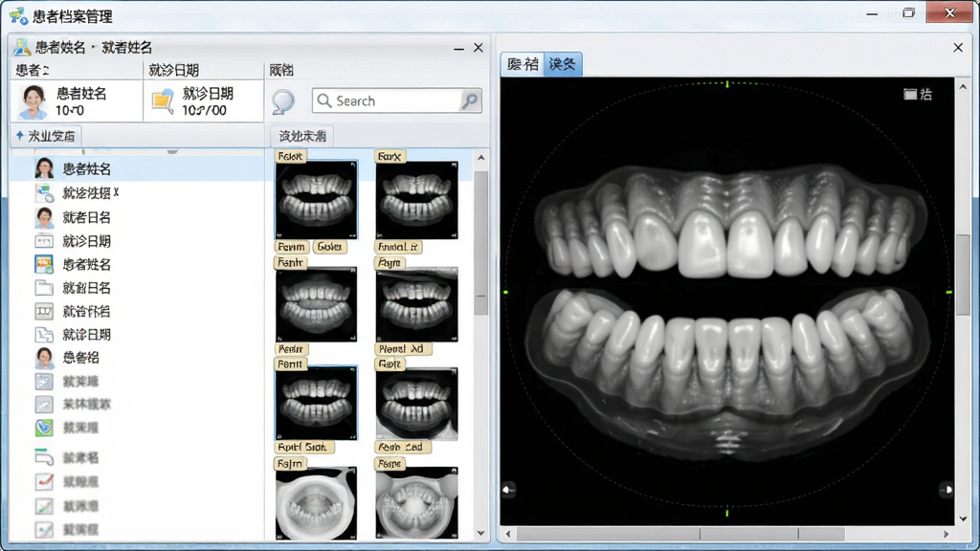Image resolution: width=980 pixels, height=551 pixels.
Task: Select the 就貂日名 row text in the tree
Action: click(86, 288)
